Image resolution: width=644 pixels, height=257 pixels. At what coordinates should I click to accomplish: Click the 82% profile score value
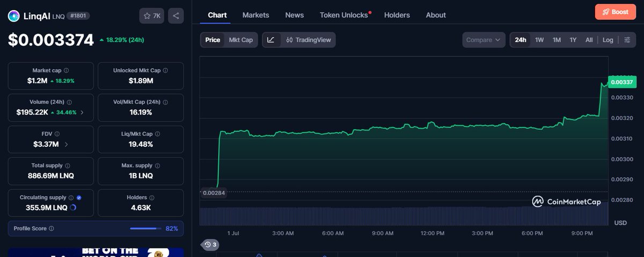point(172,229)
